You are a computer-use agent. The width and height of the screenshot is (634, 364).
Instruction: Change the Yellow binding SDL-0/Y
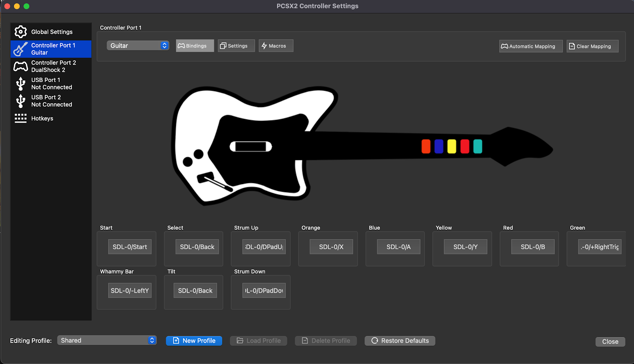pyautogui.click(x=466, y=247)
